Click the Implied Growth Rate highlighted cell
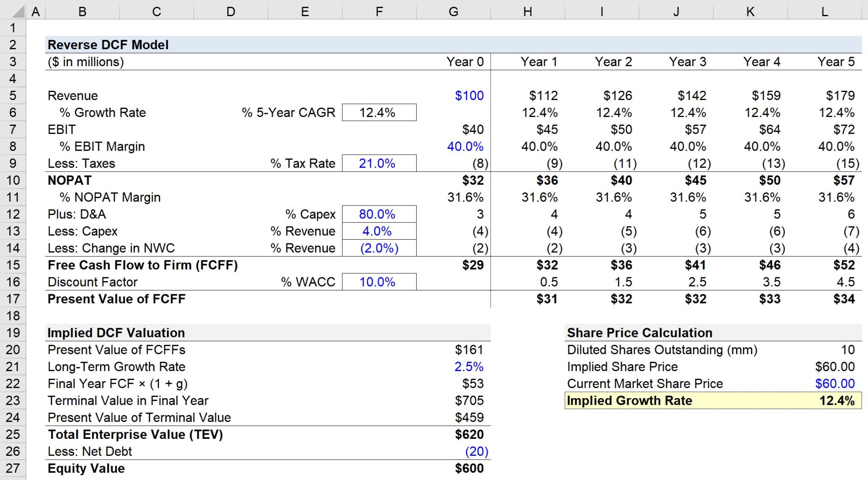 pos(835,400)
